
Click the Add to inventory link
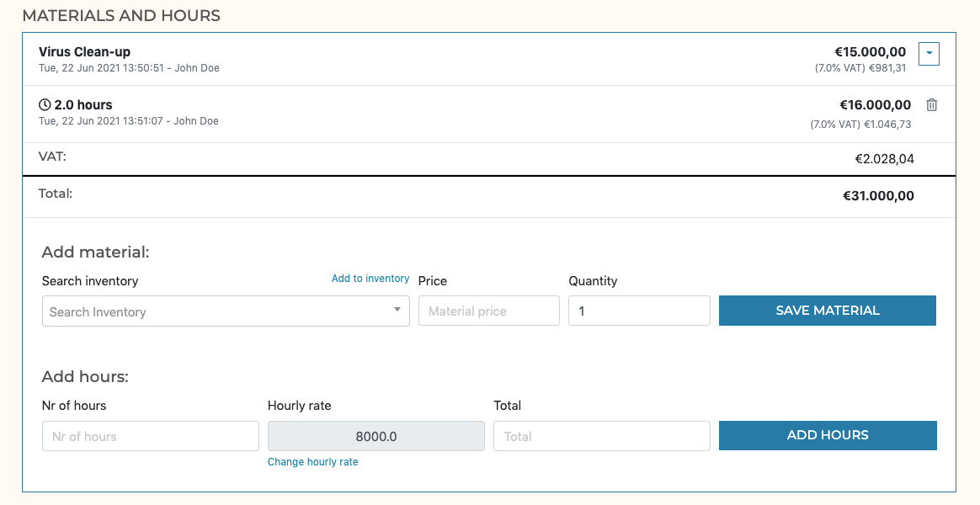pos(370,278)
